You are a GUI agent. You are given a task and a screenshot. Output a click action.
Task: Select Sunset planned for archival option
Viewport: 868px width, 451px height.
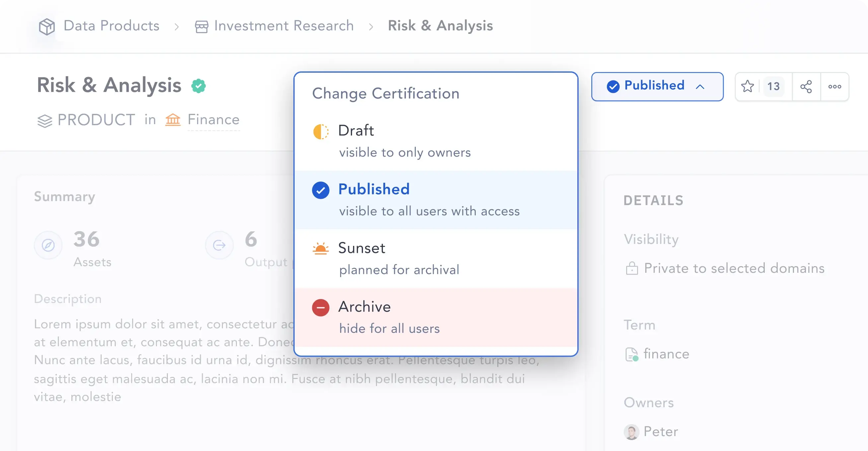pyautogui.click(x=436, y=259)
